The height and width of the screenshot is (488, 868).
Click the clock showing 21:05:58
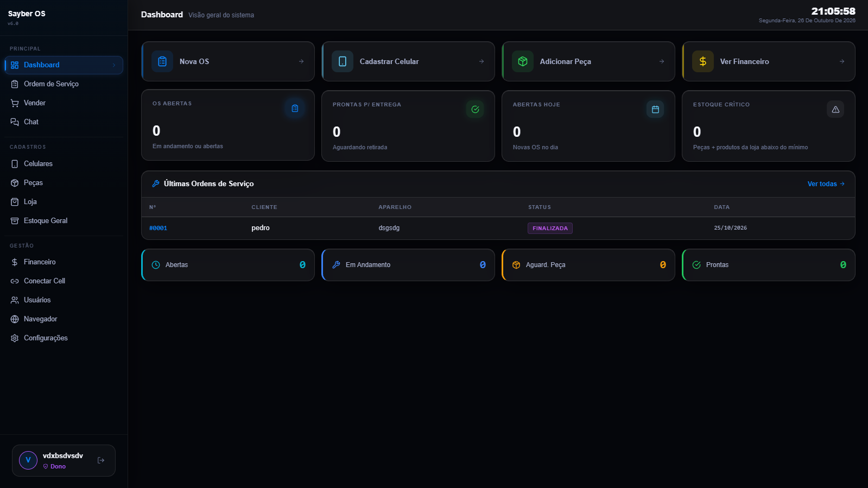[x=833, y=11]
